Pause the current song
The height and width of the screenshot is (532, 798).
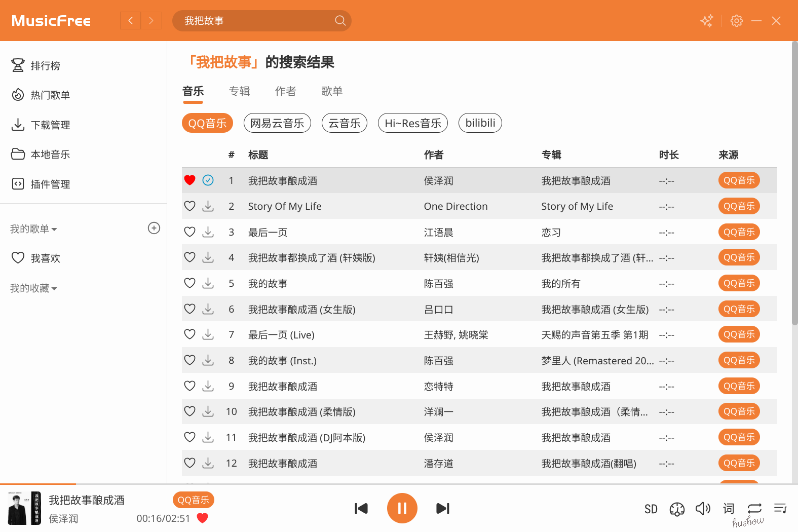(402, 508)
